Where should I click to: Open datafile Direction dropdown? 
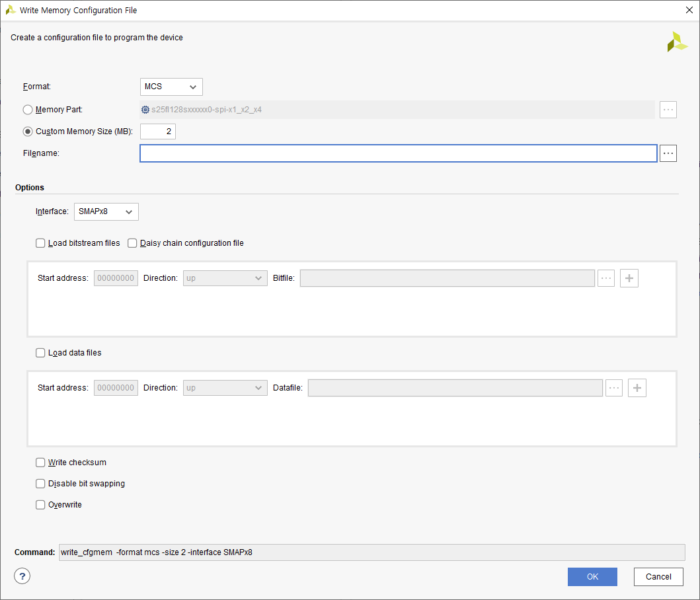coord(225,388)
